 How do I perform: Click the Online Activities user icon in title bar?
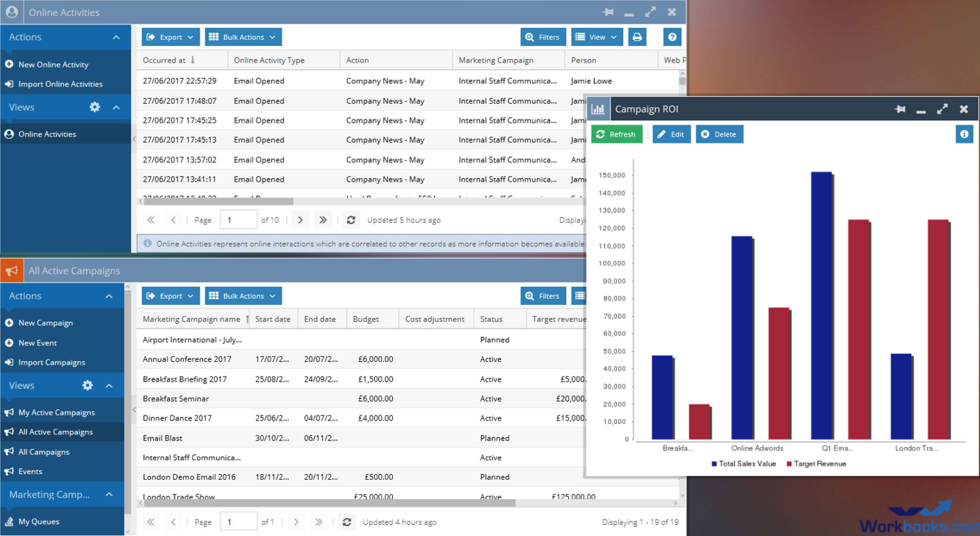[x=12, y=12]
